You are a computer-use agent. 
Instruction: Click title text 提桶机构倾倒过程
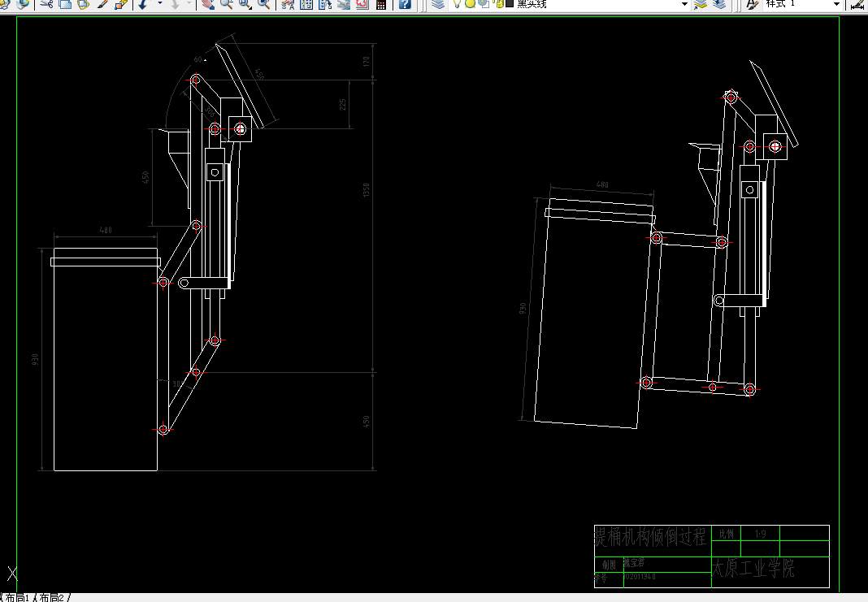point(650,536)
